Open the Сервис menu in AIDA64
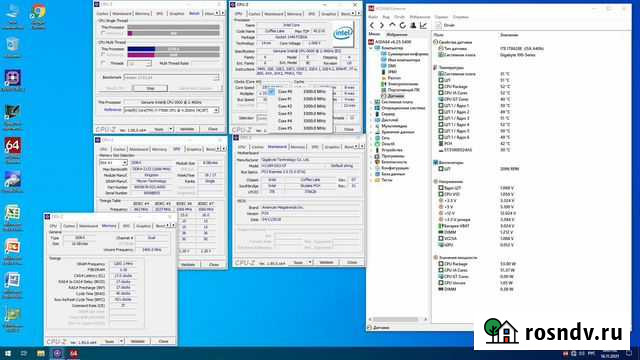Image resolution: width=640 pixels, height=360 pixels. [441, 17]
